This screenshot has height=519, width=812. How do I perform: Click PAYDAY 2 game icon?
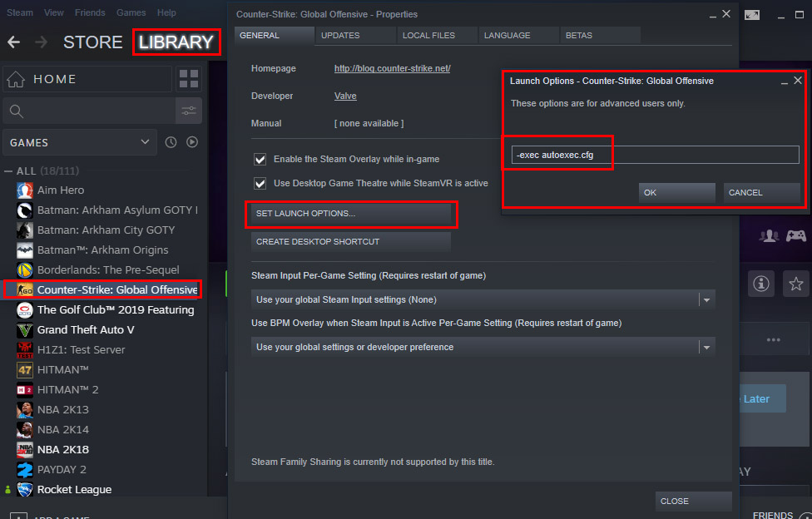(x=25, y=470)
